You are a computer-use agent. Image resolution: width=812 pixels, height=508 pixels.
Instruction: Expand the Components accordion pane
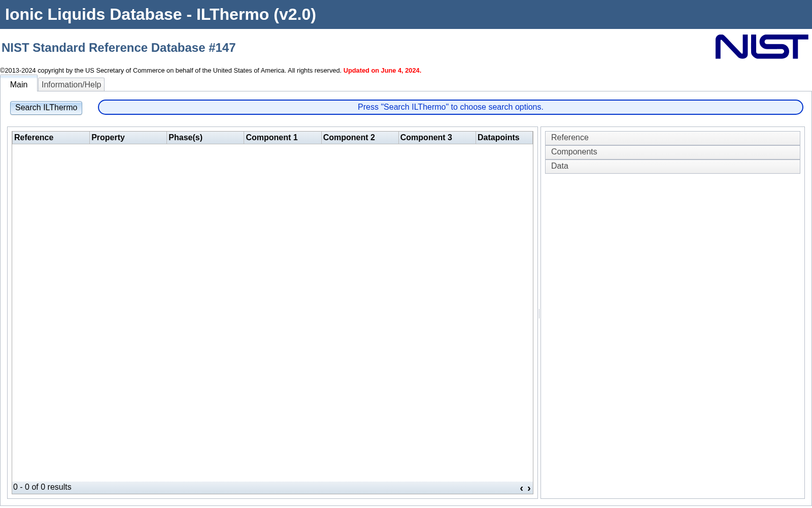click(x=672, y=152)
